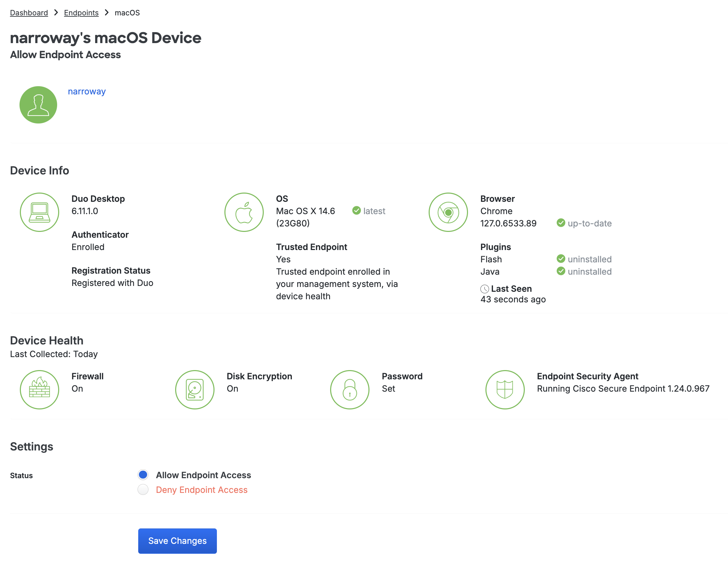
Task: Click the Endpoint Security Agent heading
Action: coord(587,376)
